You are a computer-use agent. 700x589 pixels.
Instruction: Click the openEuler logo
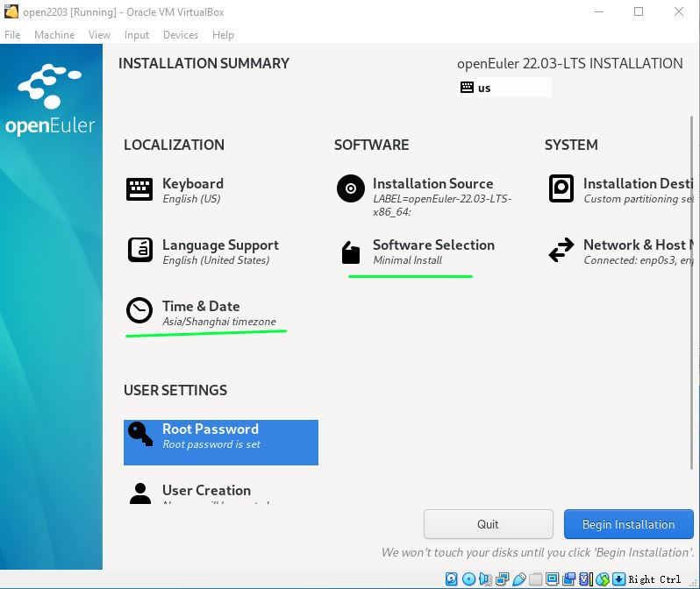point(50,100)
